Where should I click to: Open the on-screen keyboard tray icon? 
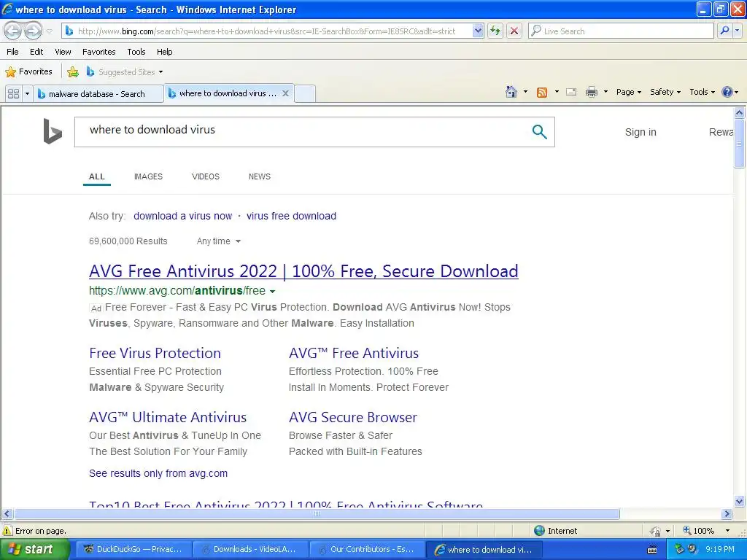pos(652,551)
